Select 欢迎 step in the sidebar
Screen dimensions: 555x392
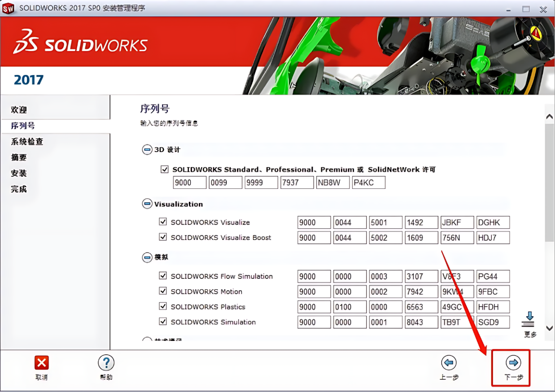[x=19, y=110]
